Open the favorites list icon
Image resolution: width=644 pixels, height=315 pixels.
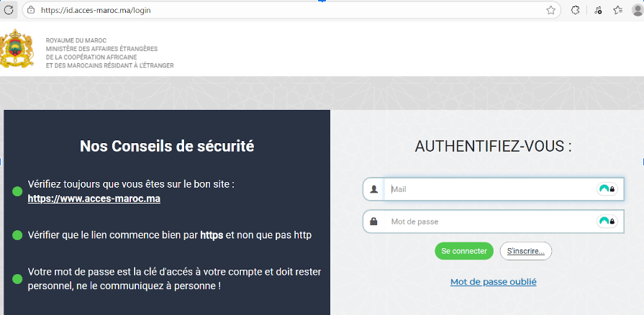617,10
